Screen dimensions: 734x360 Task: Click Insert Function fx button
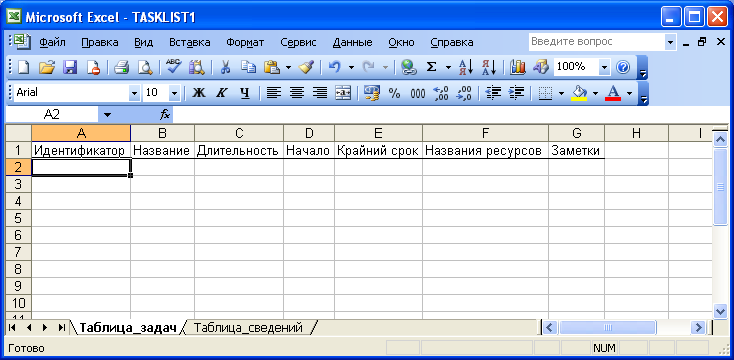point(165,115)
